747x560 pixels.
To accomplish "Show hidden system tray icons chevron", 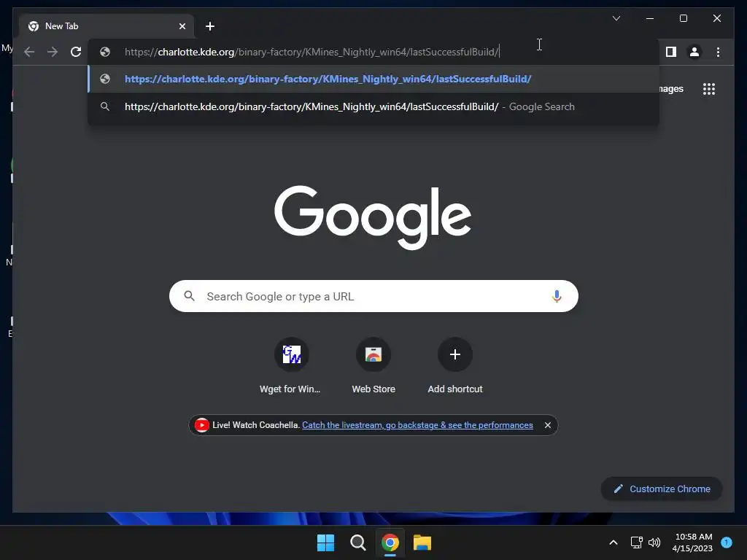I will (x=613, y=542).
